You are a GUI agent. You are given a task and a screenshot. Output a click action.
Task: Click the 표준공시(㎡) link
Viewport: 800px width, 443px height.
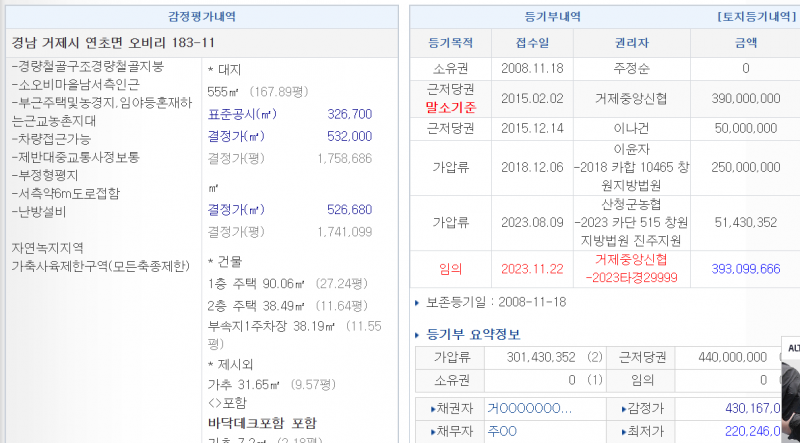pyautogui.click(x=239, y=115)
